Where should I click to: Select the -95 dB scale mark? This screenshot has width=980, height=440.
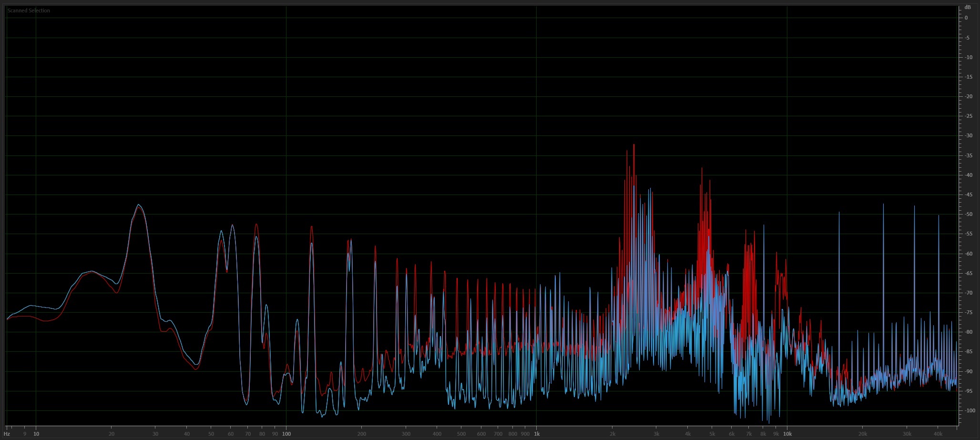[969, 391]
